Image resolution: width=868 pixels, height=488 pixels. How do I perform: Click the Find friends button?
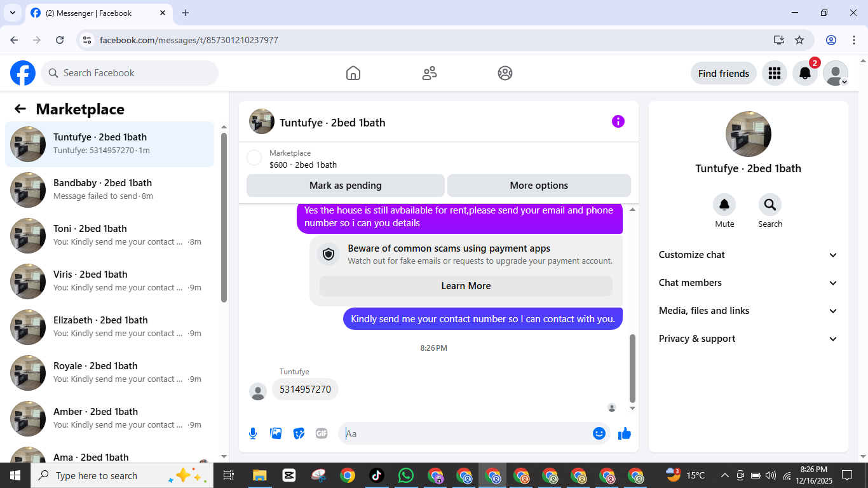724,73
